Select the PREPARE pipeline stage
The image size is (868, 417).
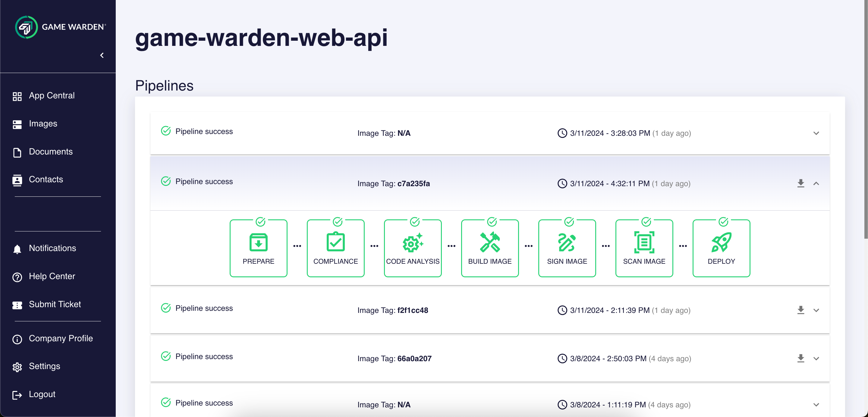[259, 248]
